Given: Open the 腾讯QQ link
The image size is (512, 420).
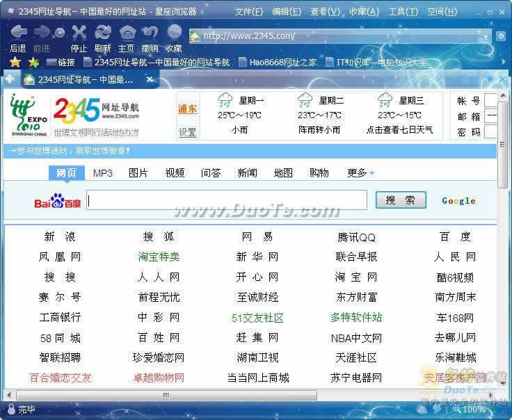Looking at the screenshot, I should click(356, 237).
